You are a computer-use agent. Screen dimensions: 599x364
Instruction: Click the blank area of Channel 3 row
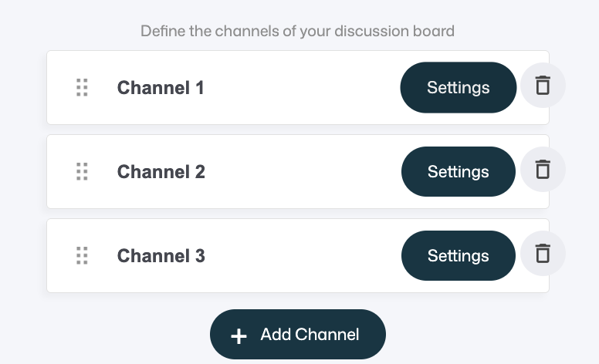tap(301, 255)
